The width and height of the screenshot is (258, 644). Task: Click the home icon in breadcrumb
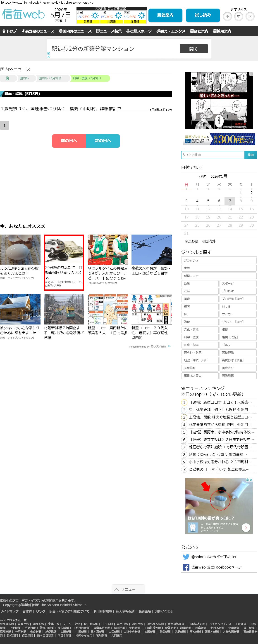pyautogui.click(x=7, y=78)
